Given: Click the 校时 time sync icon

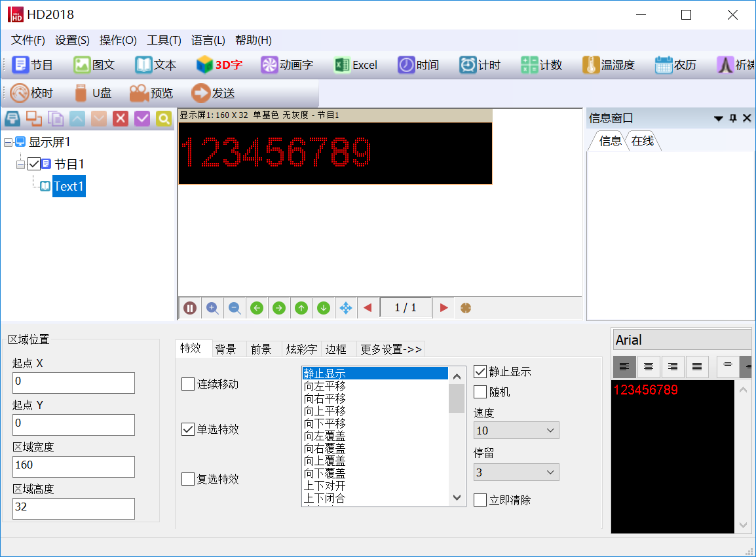Looking at the screenshot, I should pyautogui.click(x=31, y=93).
